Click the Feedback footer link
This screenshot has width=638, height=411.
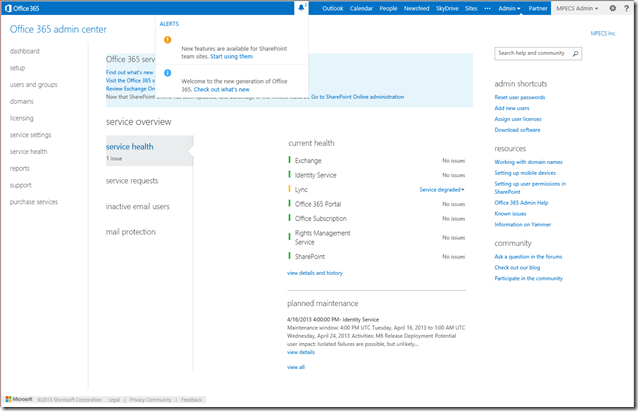click(x=191, y=400)
